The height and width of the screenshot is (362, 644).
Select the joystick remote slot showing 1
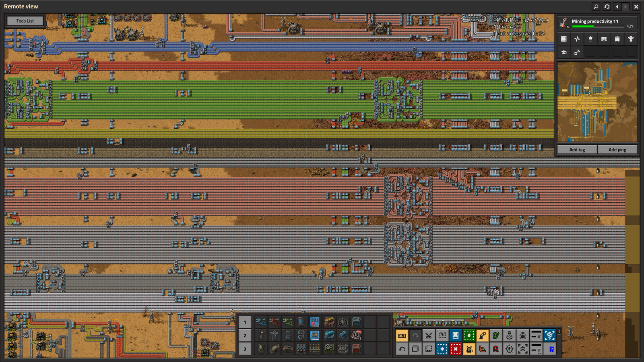point(356,335)
